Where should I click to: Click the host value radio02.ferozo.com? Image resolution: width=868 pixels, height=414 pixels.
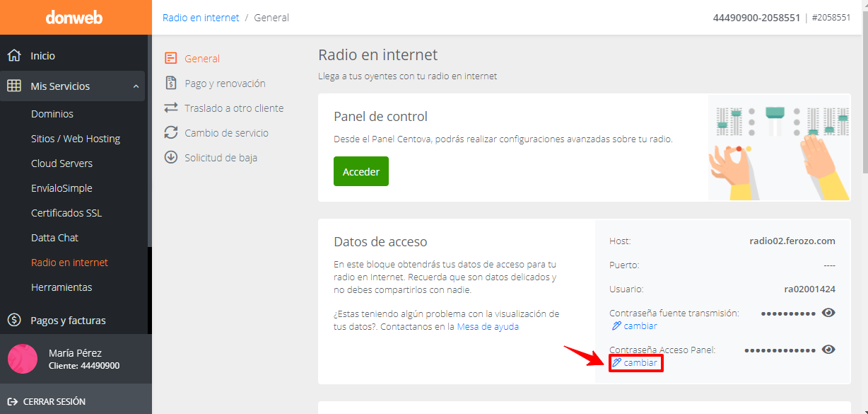[x=792, y=241]
